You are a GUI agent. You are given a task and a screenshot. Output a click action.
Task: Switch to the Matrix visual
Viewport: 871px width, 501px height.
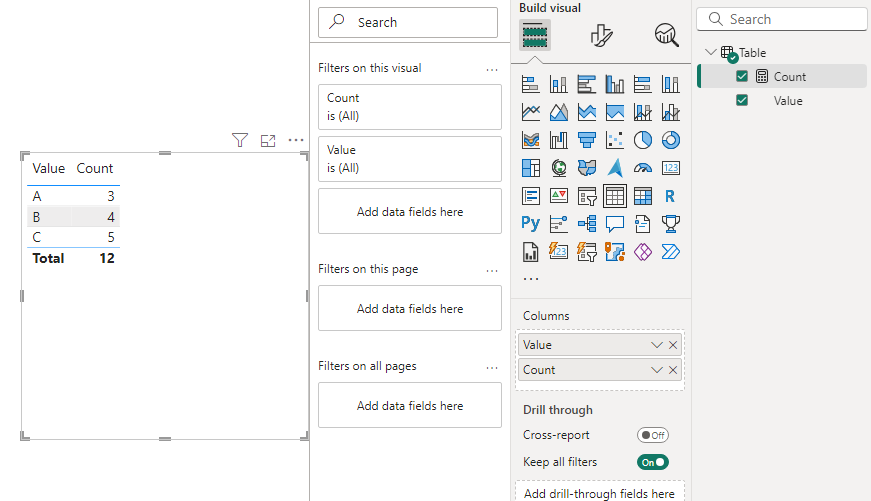point(643,196)
